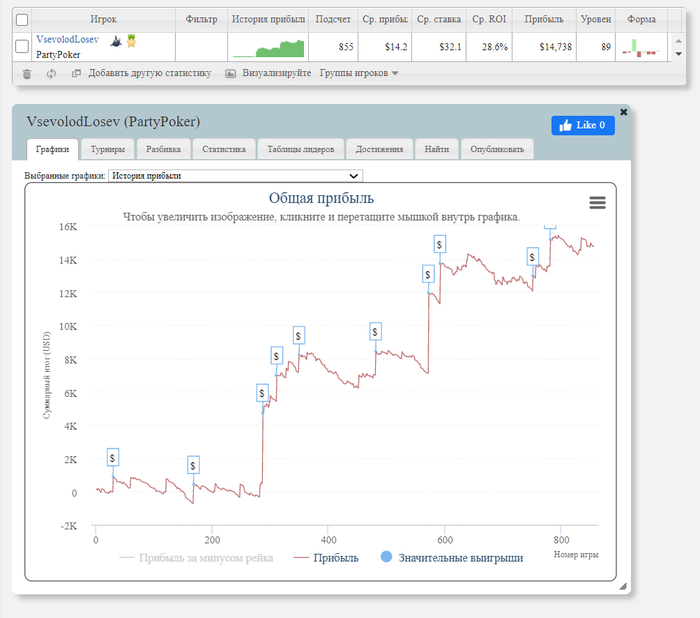
Task: Open Выбранные графики dropdown
Action: pyautogui.click(x=235, y=175)
